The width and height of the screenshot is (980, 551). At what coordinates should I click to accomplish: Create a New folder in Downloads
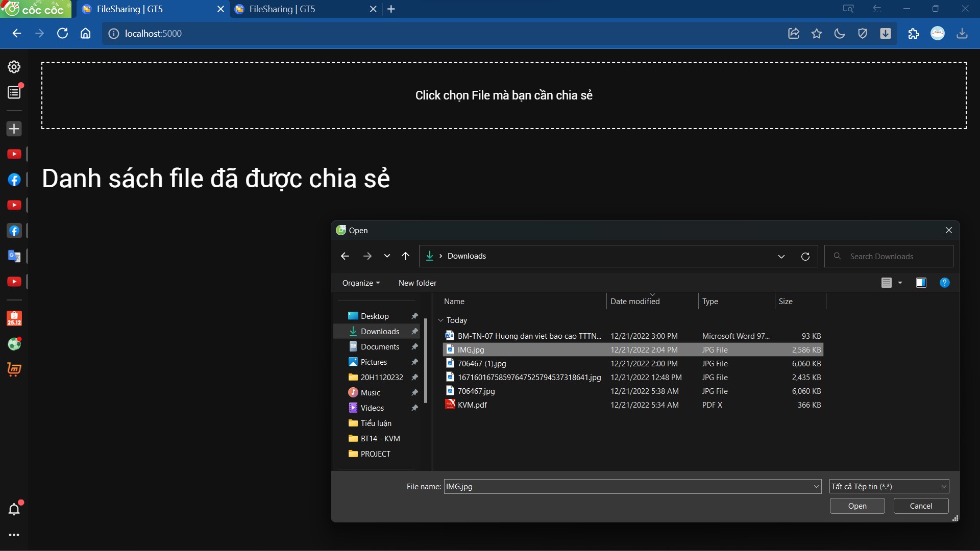pyautogui.click(x=417, y=283)
